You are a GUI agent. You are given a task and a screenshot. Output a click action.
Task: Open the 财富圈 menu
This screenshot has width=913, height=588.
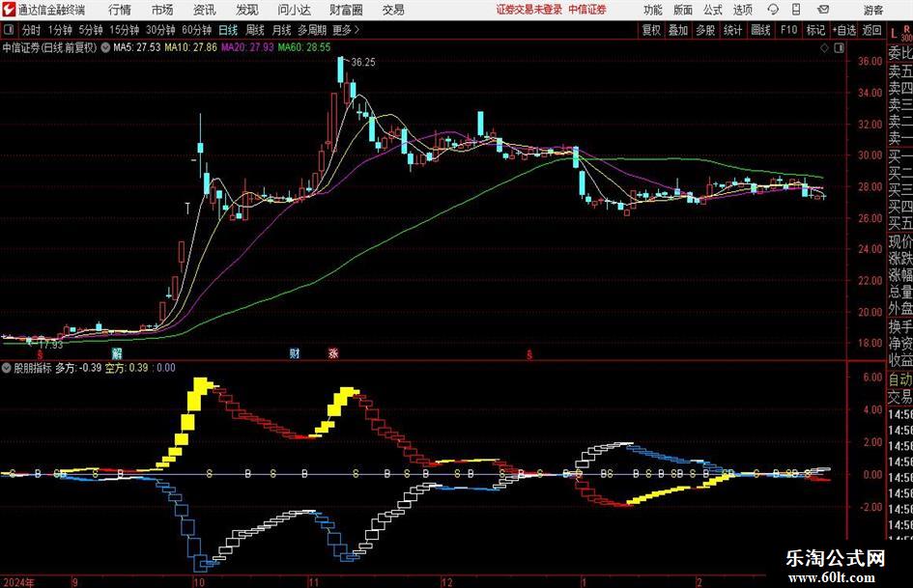pos(346,10)
